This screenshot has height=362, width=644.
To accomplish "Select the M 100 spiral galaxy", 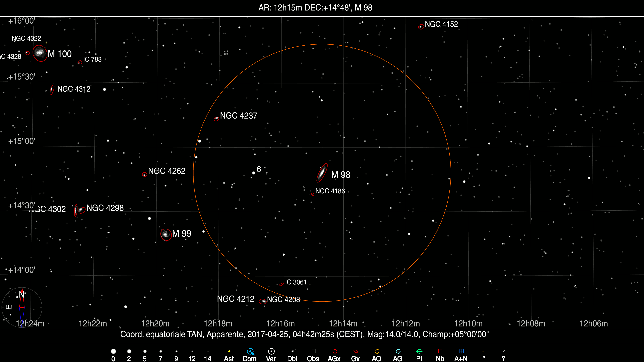I will 40,53.
